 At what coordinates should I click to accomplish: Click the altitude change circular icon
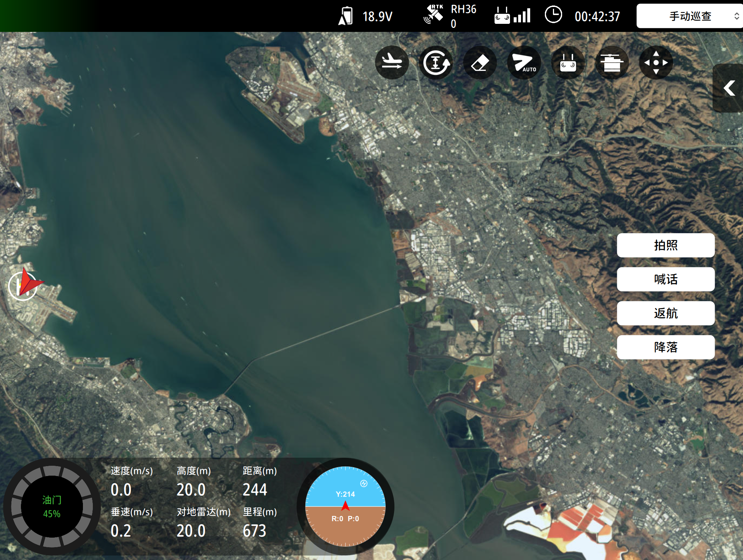coord(436,63)
